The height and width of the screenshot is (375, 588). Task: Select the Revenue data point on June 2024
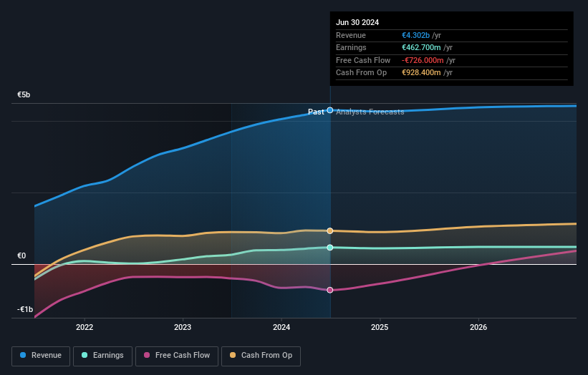pyautogui.click(x=330, y=110)
